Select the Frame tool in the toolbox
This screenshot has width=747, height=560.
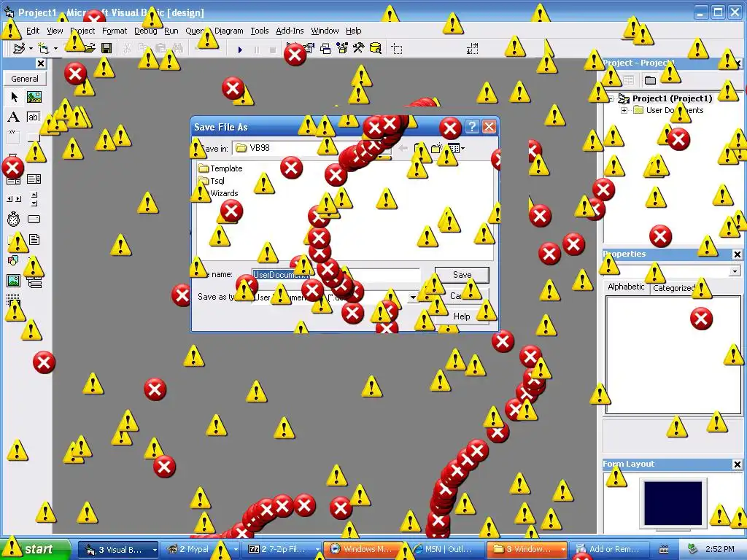pyautogui.click(x=14, y=137)
